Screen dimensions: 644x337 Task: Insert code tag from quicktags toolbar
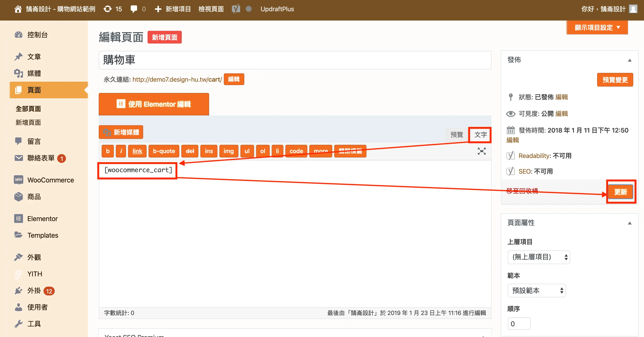coord(296,151)
